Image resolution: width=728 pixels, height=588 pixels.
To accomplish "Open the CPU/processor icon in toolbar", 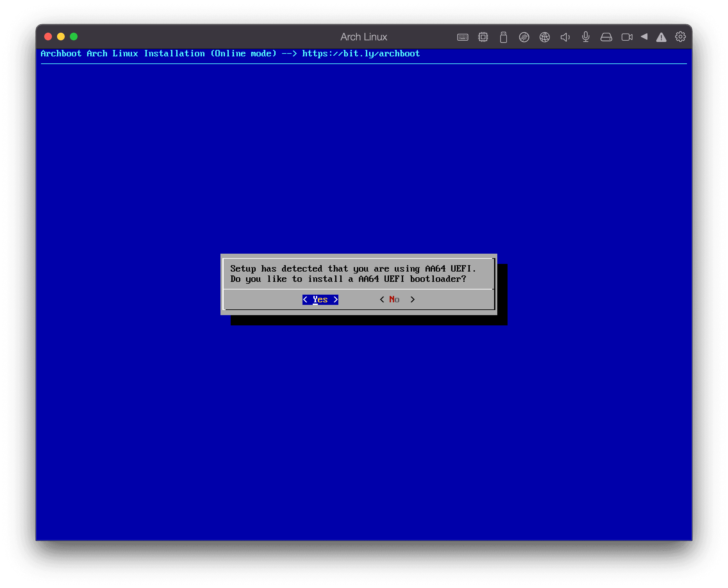I will (483, 37).
